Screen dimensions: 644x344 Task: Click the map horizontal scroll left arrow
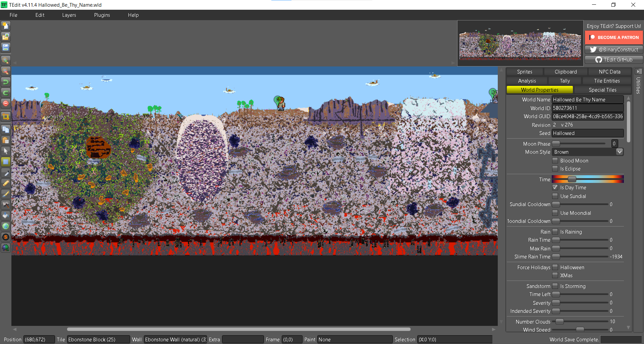14,329
